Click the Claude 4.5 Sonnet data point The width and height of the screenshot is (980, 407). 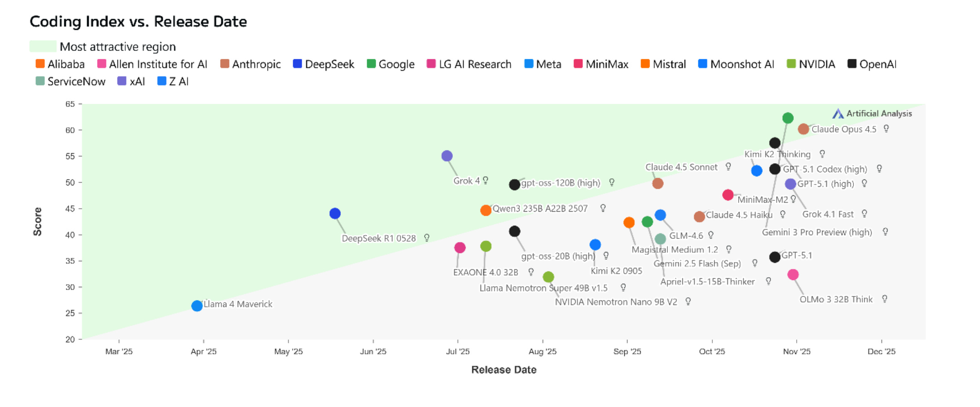658,184
